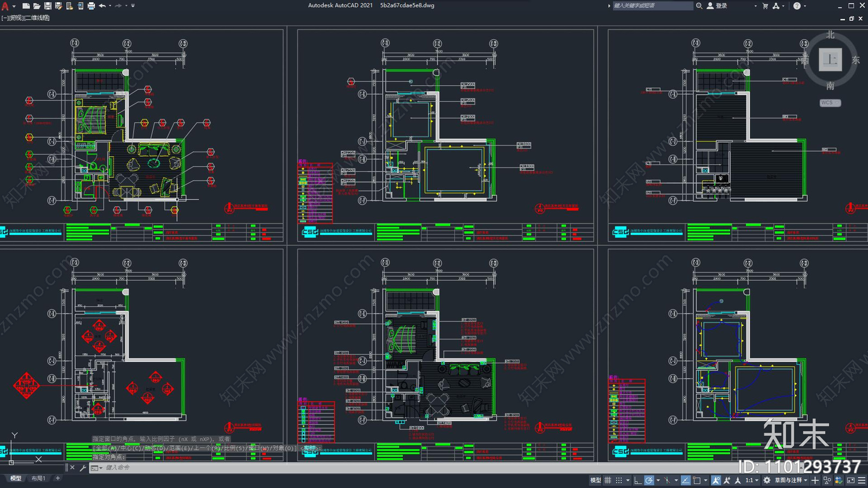The width and height of the screenshot is (868, 488).
Task: Click the Autodesk connect triangle icon
Action: 776,6
